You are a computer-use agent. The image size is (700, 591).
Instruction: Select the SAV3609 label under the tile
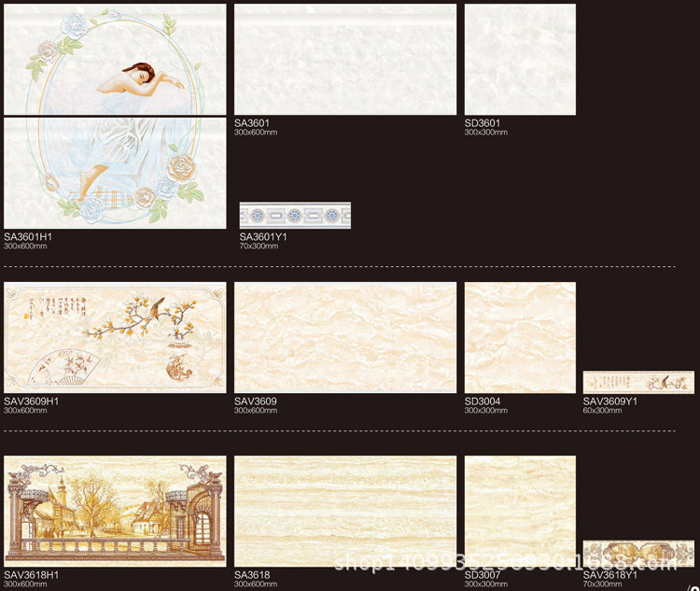coord(255,401)
